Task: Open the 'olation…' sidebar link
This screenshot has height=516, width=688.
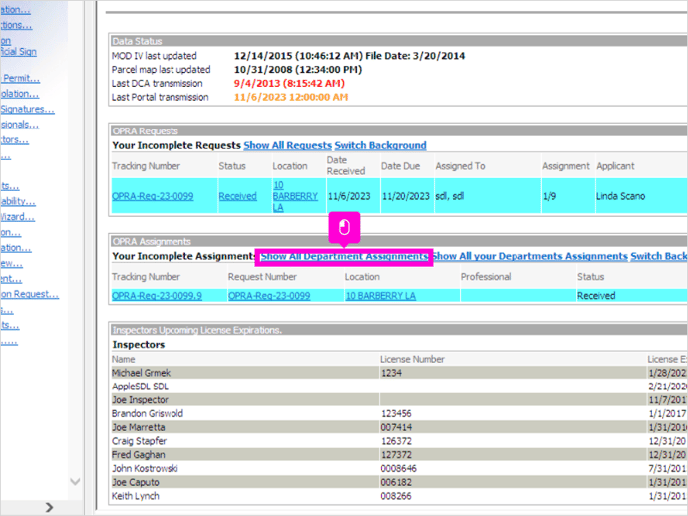Action: click(20, 94)
